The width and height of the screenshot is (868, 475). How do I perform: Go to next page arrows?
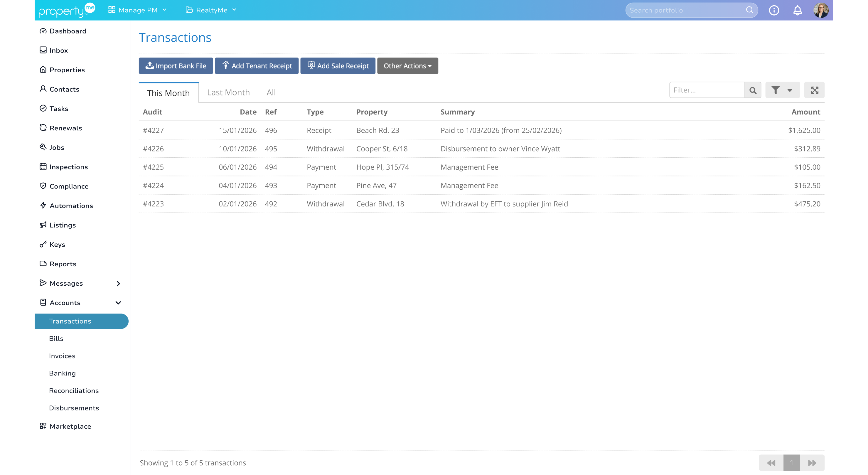[x=812, y=463]
